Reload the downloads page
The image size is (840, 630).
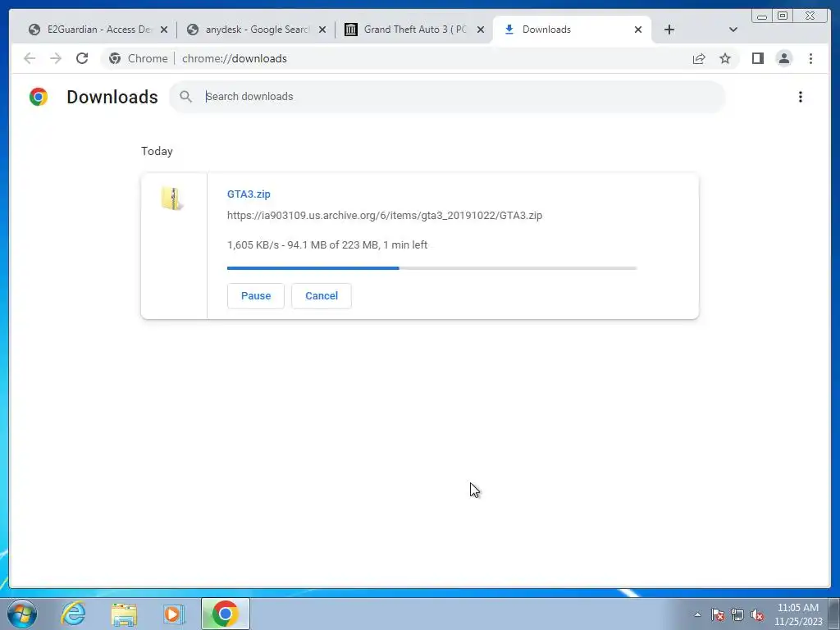[82, 58]
